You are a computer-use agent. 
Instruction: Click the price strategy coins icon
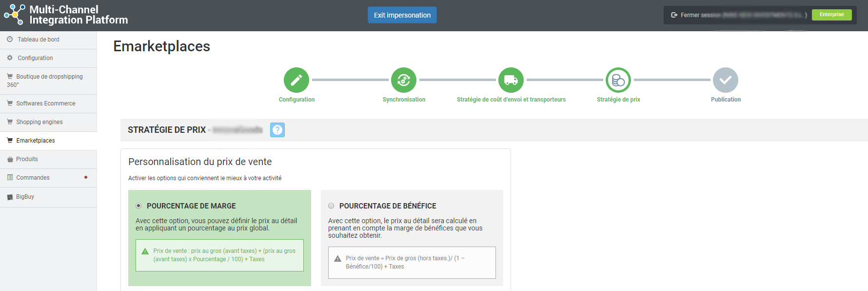pyautogui.click(x=618, y=80)
